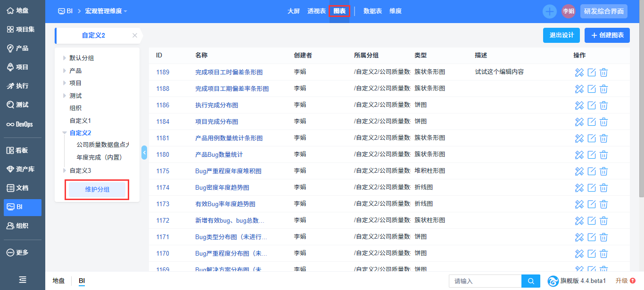Hide the group tree panel handle
The width and height of the screenshot is (644, 290).
tap(144, 153)
